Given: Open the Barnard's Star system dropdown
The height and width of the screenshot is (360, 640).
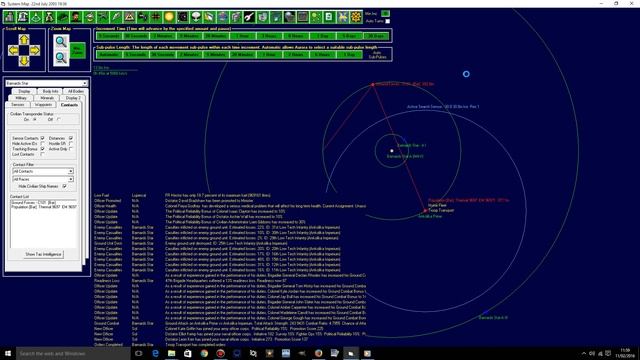Looking at the screenshot, I should (x=84, y=83).
